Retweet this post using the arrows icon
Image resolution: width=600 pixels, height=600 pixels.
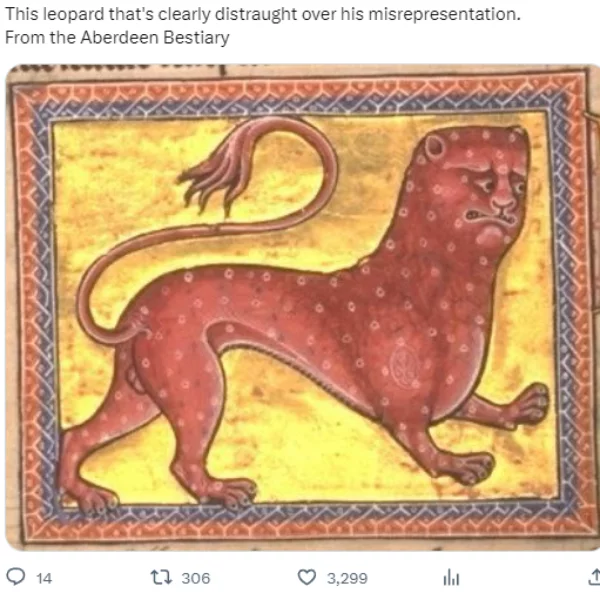click(x=161, y=577)
